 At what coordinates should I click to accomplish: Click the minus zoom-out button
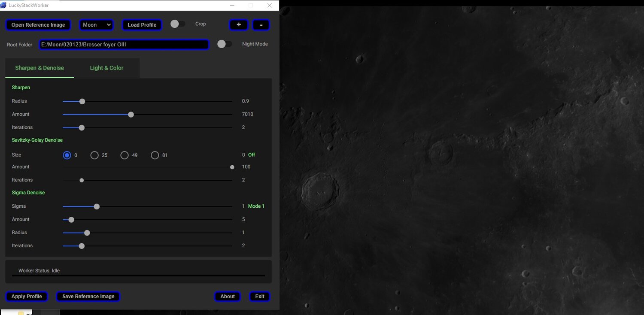pyautogui.click(x=261, y=25)
